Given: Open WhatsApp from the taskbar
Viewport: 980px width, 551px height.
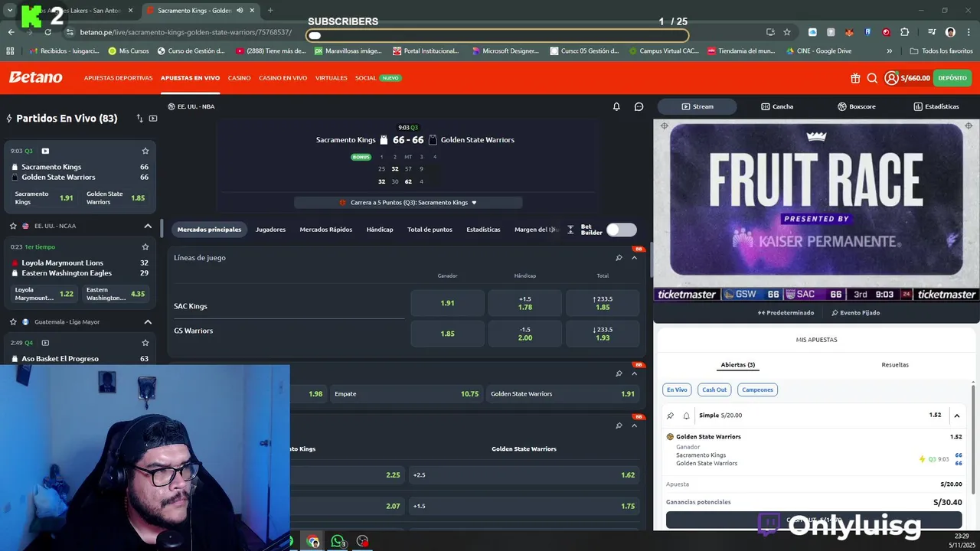Looking at the screenshot, I should (338, 541).
